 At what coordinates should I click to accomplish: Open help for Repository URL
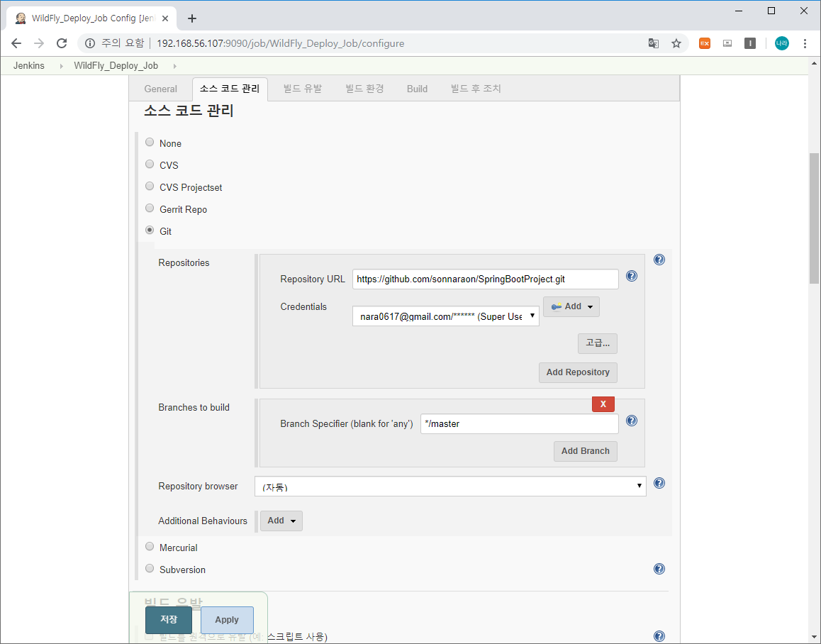tap(632, 276)
